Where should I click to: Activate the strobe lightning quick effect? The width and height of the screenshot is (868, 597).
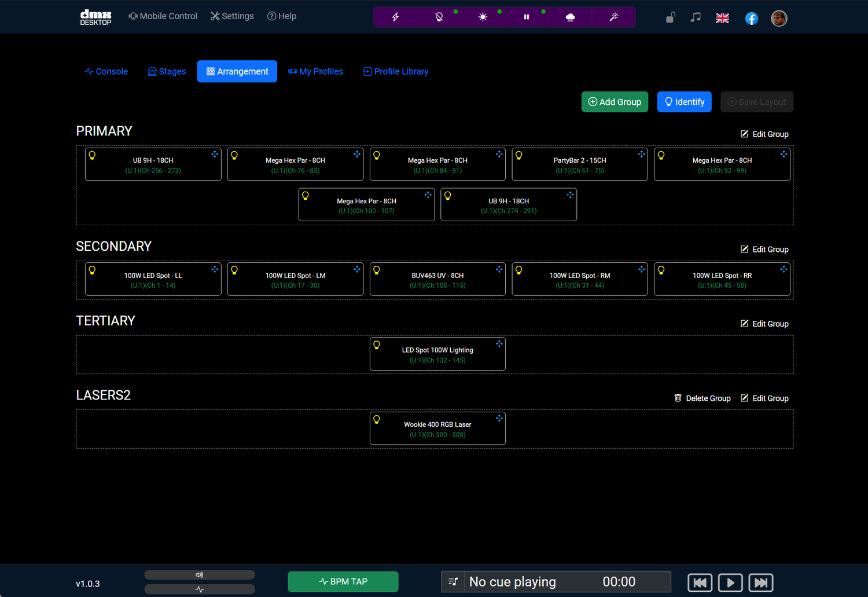click(395, 17)
